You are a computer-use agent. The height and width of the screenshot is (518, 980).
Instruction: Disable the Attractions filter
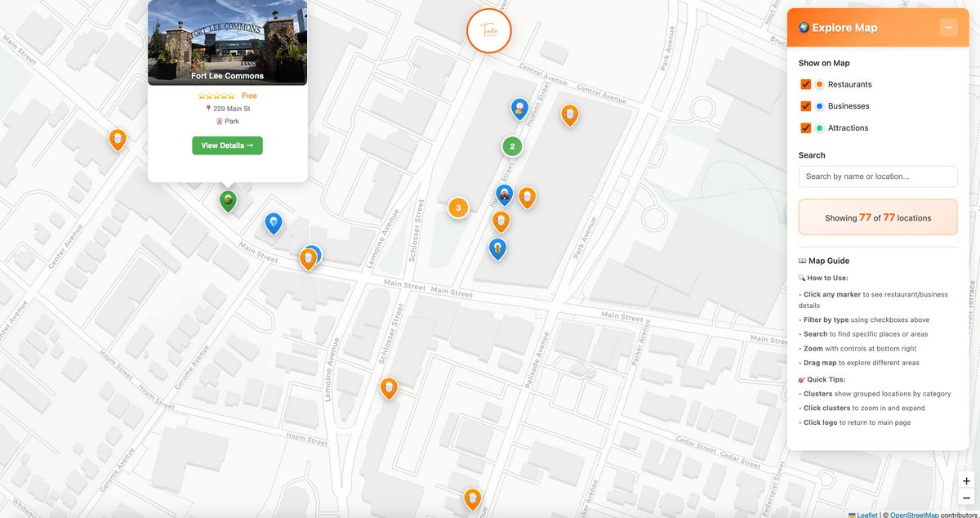click(804, 127)
